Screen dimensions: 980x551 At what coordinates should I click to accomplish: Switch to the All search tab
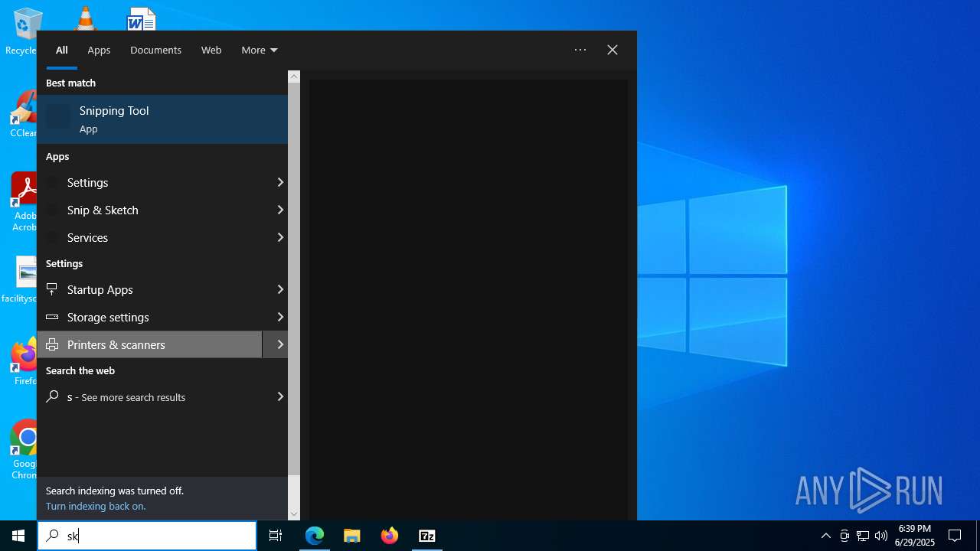tap(62, 50)
